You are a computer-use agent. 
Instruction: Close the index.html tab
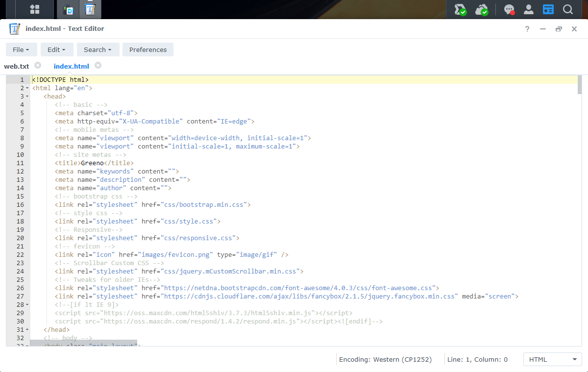(98, 66)
